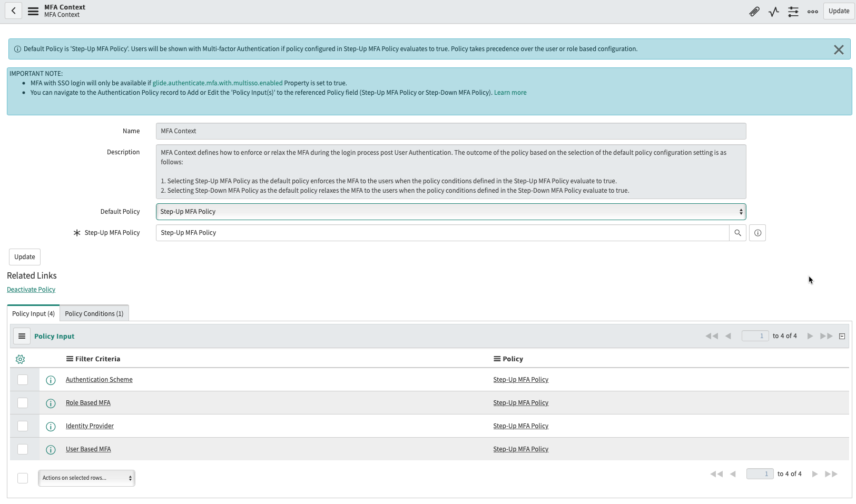Image resolution: width=856 pixels, height=504 pixels.
Task: Click the Policy Input list title
Action: point(54,337)
